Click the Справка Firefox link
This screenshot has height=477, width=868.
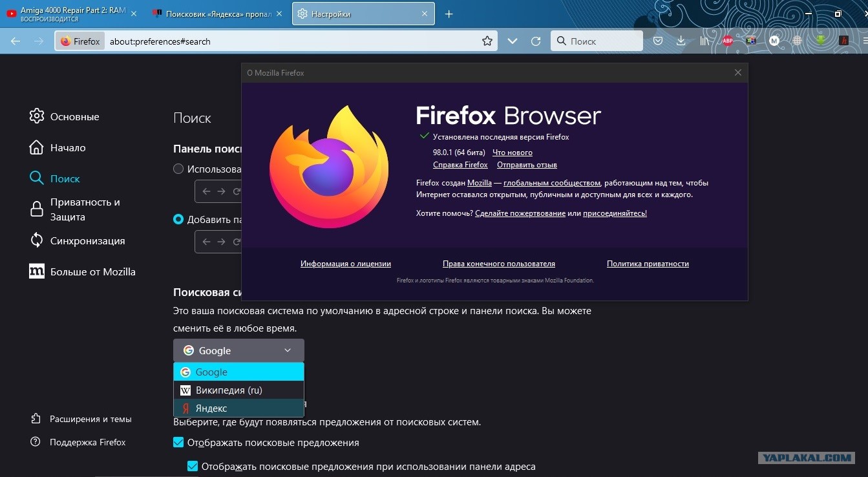pyautogui.click(x=460, y=165)
